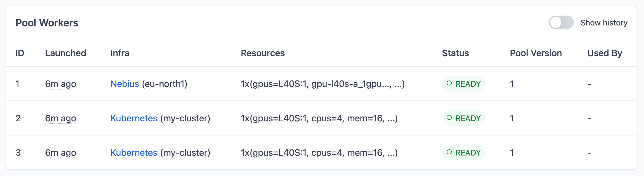Click the READY badge of Nebius worker
Screen dimensions: 644x176
click(x=463, y=84)
